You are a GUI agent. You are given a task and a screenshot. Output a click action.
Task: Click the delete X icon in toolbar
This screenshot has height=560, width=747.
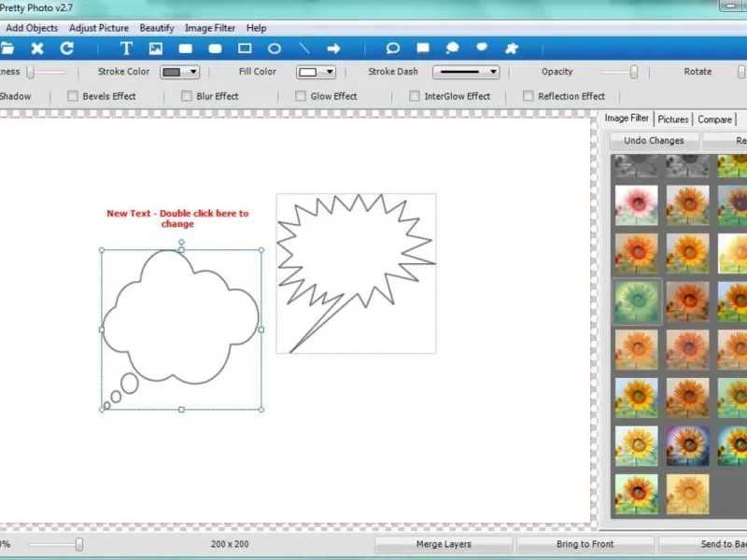(x=37, y=49)
